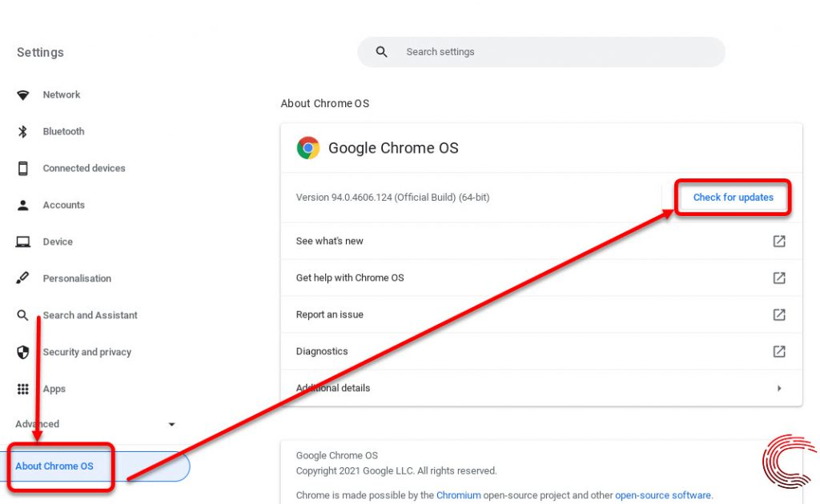Image resolution: width=820 pixels, height=504 pixels.
Task: Click the Network wifi icon
Action: 23,95
